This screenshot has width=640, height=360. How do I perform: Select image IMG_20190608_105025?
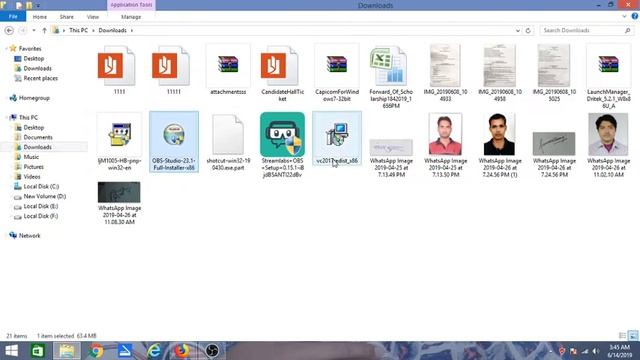coord(554,65)
